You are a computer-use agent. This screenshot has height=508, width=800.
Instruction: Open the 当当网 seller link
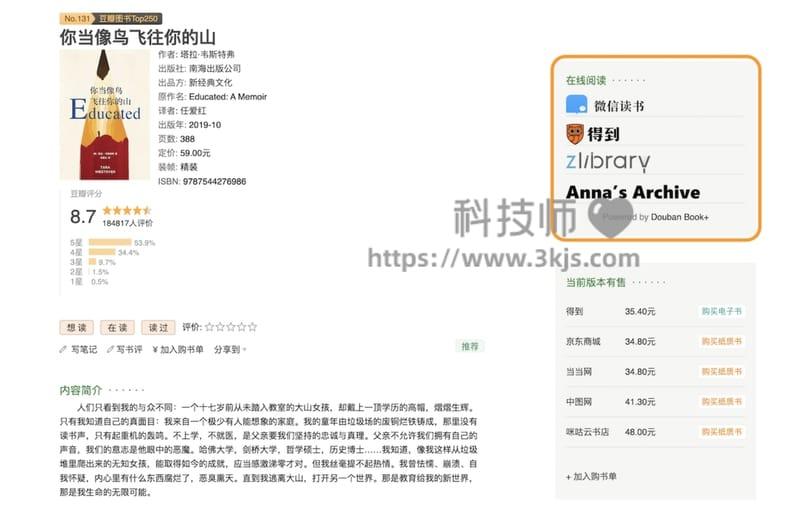(579, 371)
